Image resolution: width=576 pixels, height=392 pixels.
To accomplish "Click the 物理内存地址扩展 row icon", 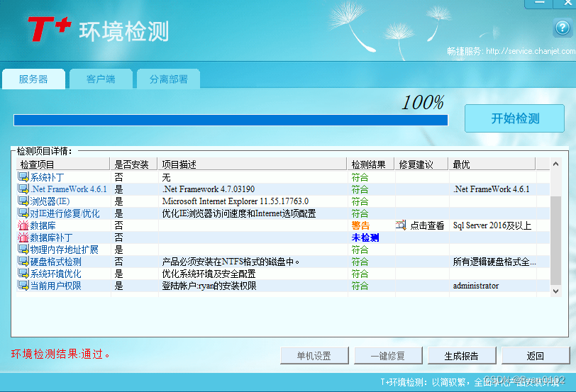I will pyautogui.click(x=23, y=250).
